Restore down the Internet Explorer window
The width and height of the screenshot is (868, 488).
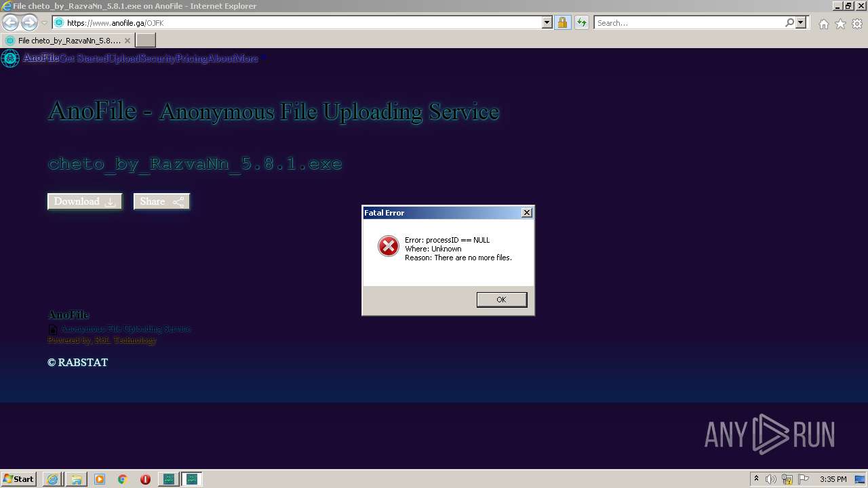click(848, 6)
